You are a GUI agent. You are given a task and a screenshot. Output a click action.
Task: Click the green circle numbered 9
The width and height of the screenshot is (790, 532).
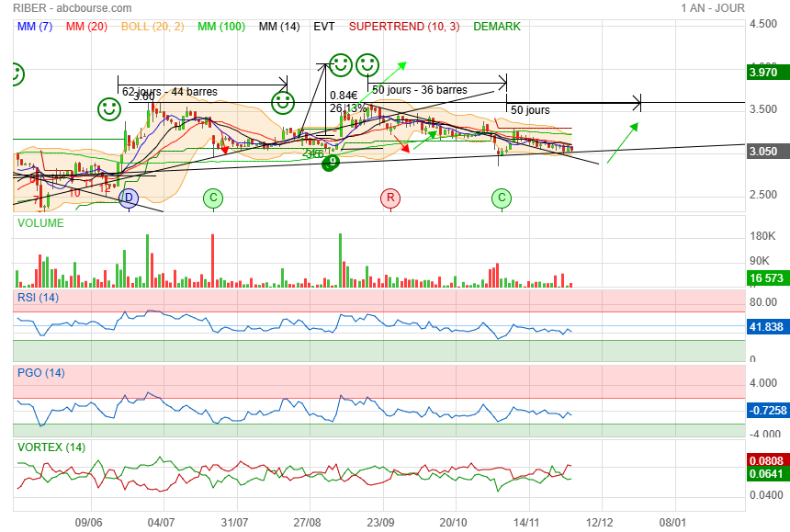[332, 162]
